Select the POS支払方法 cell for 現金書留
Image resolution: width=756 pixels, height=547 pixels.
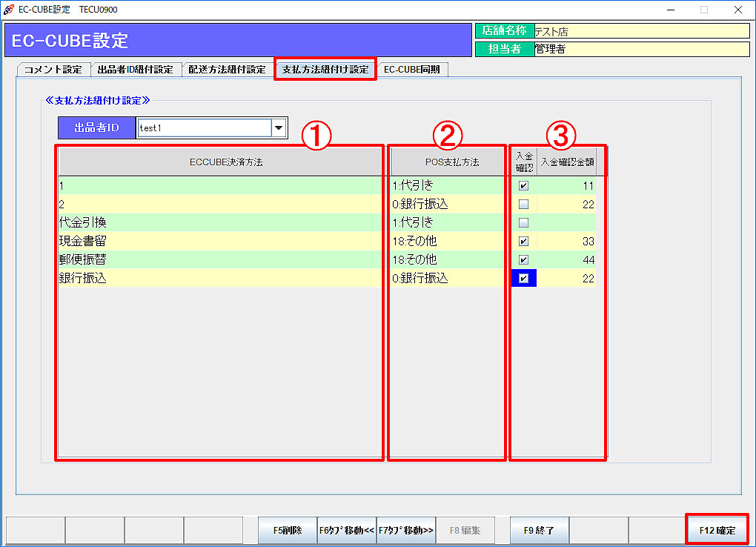point(448,242)
